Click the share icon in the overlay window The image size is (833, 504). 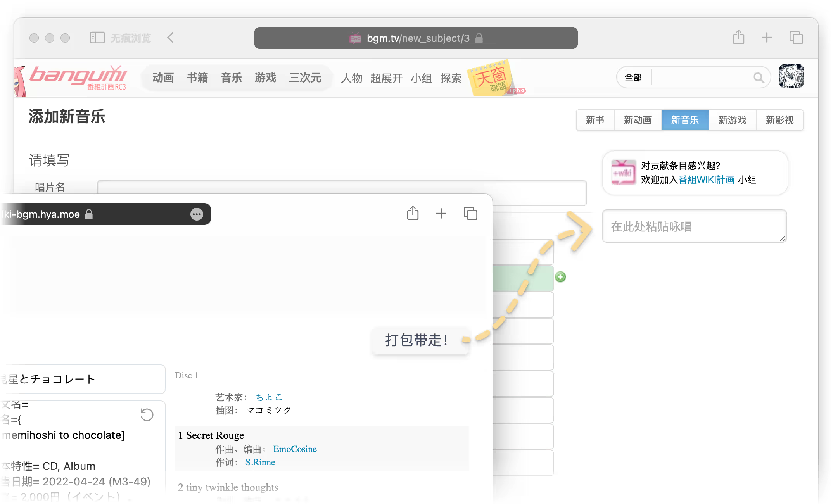[x=413, y=213]
